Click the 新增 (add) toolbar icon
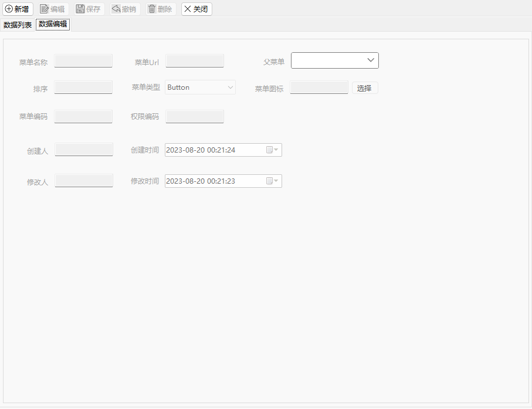This screenshot has height=409, width=532. click(x=9, y=9)
